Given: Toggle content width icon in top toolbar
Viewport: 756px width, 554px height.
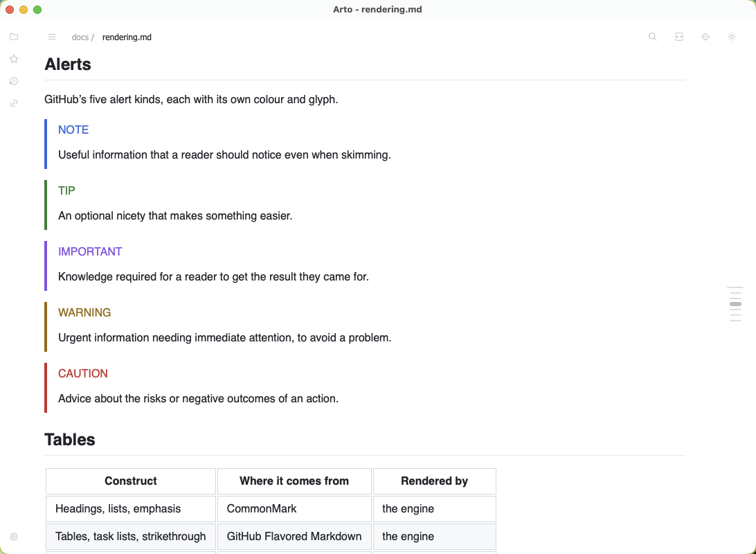Looking at the screenshot, I should click(679, 37).
